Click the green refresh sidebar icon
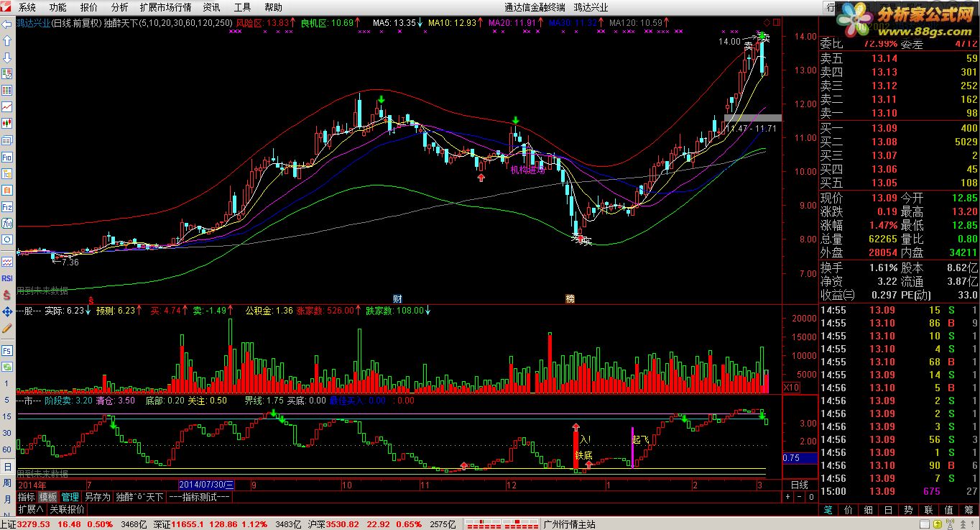The height and width of the screenshot is (530, 980). 6,367
